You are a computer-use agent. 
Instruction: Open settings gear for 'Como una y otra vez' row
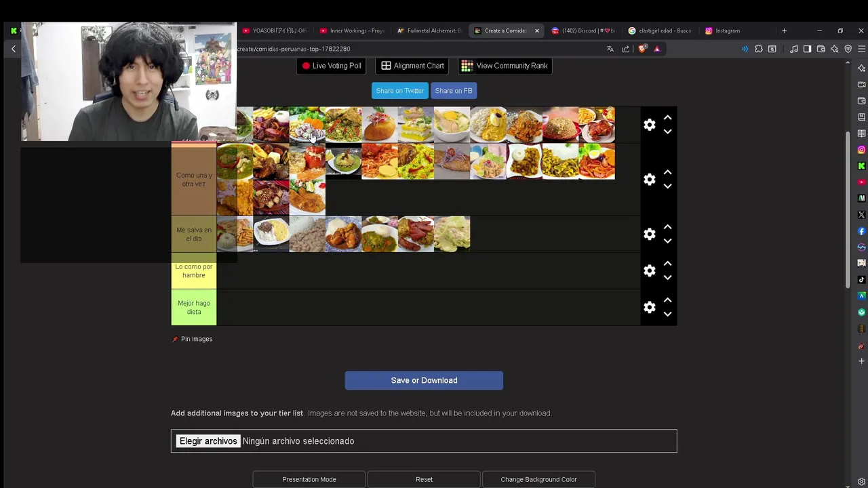click(650, 179)
